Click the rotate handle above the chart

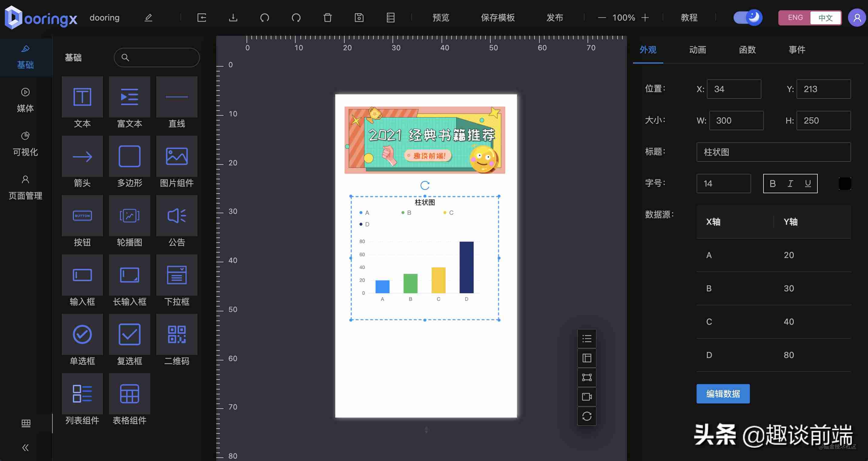(x=425, y=185)
